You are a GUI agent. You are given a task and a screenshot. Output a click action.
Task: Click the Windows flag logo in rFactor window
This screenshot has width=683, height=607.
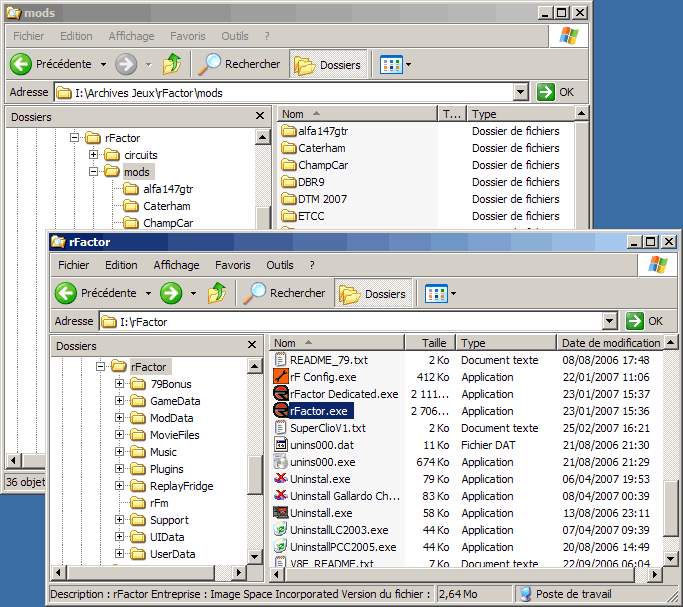(657, 264)
